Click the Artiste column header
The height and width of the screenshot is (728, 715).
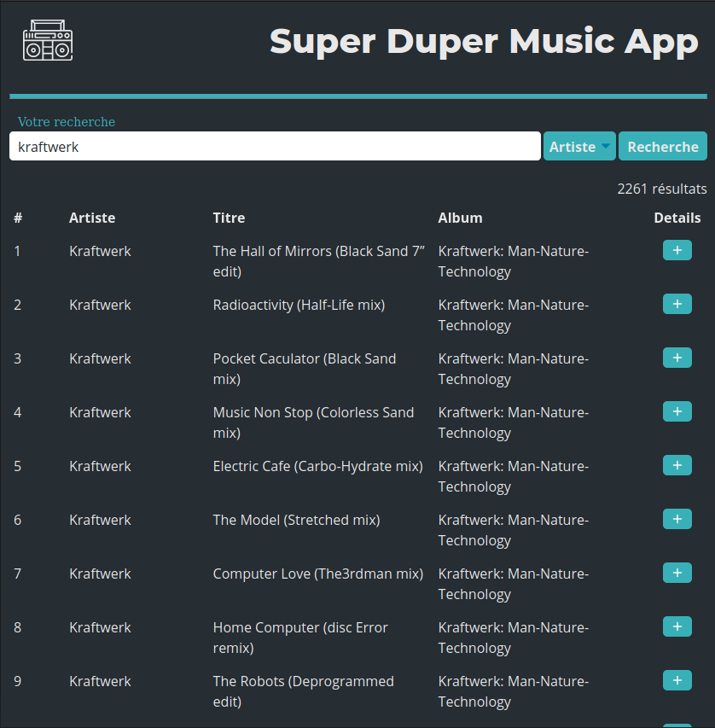click(92, 218)
